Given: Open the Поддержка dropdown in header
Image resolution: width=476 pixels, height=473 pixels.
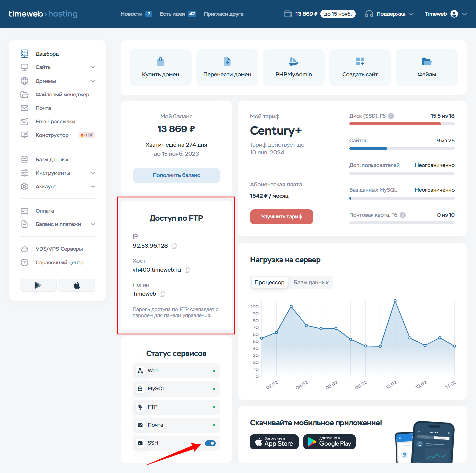Looking at the screenshot, I should click(x=390, y=14).
